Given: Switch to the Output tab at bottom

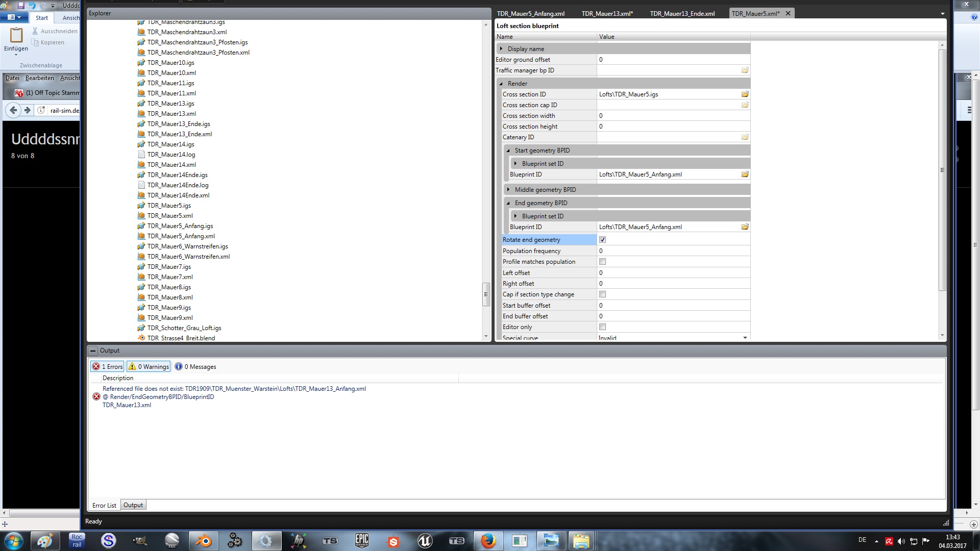Looking at the screenshot, I should click(x=133, y=505).
